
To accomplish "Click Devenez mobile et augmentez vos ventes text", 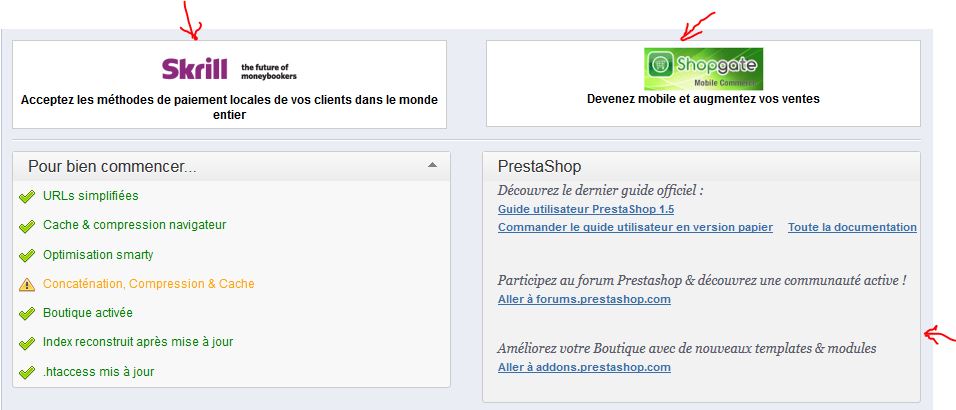I will pyautogui.click(x=703, y=98).
